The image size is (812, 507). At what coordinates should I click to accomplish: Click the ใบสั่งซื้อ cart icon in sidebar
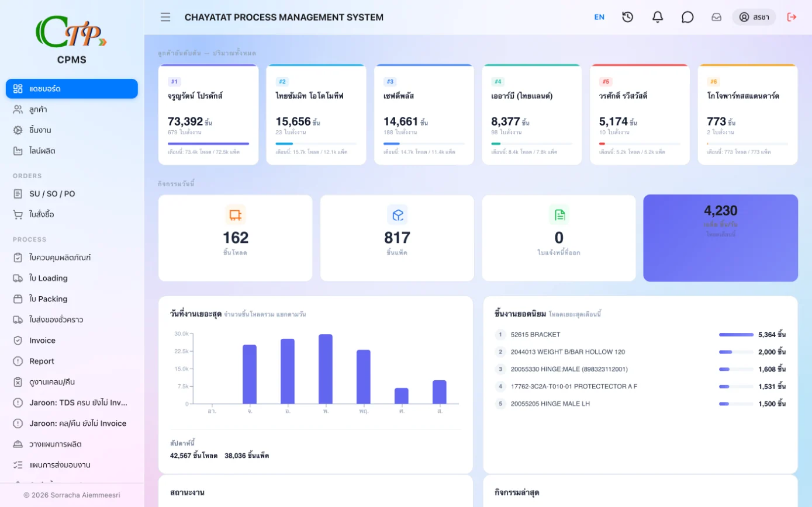(x=18, y=214)
